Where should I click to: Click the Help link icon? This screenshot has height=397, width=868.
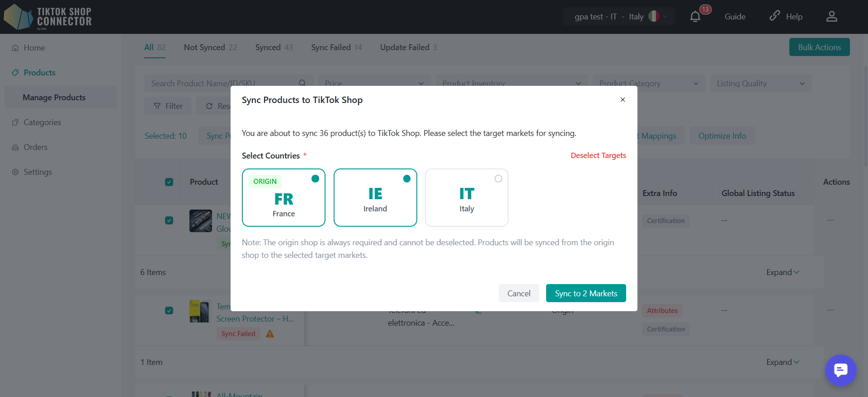pos(774,16)
